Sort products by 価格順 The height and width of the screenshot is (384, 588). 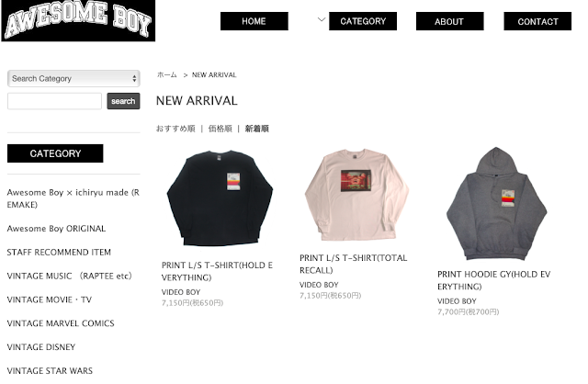pyautogui.click(x=220, y=129)
